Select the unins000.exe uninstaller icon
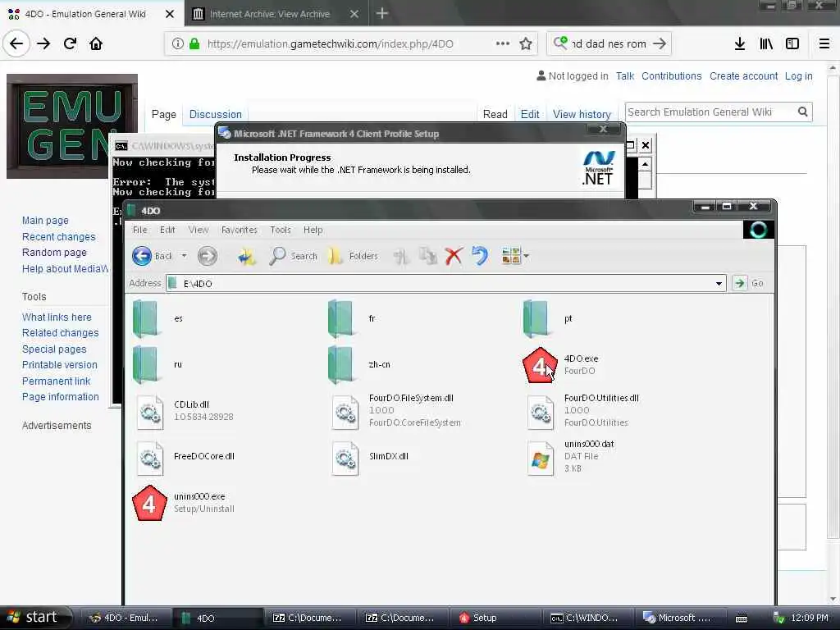The height and width of the screenshot is (630, 840). click(x=149, y=503)
